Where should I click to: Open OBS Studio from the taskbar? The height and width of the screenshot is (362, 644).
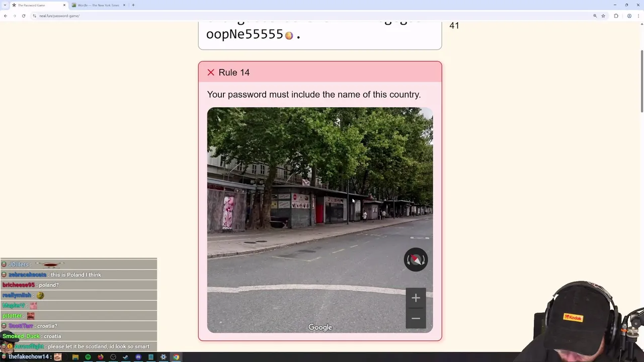113,357
